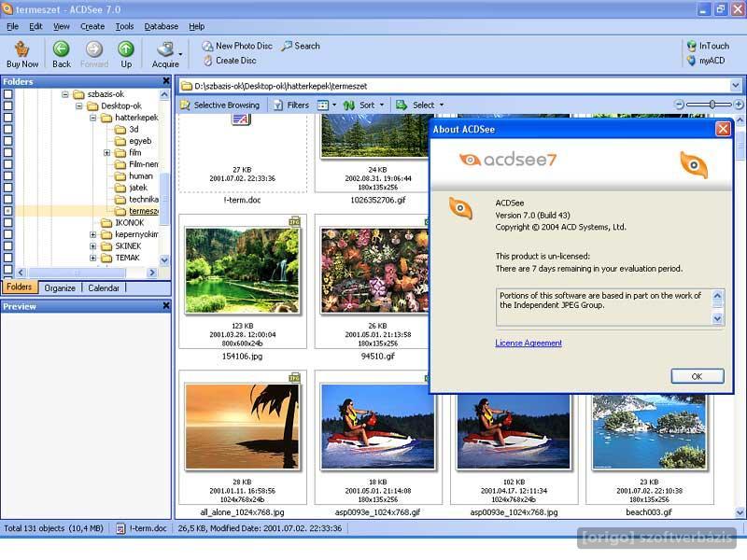Open the License Agreement link

point(529,343)
